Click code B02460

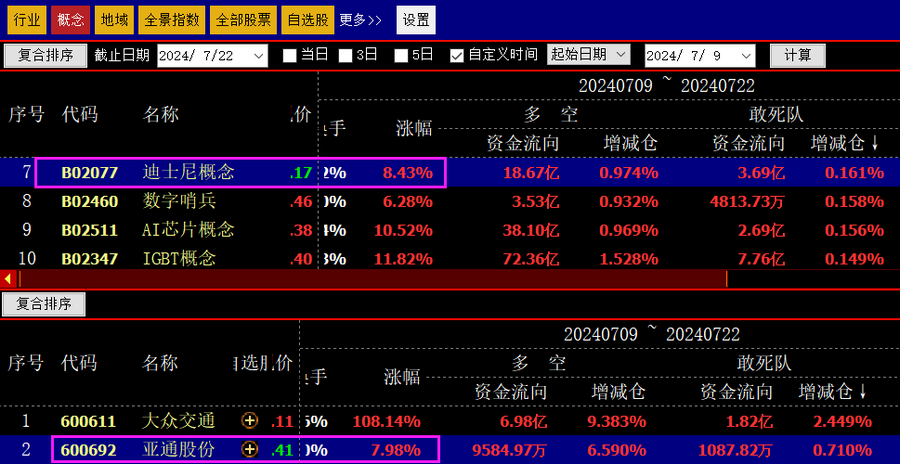[x=90, y=202]
